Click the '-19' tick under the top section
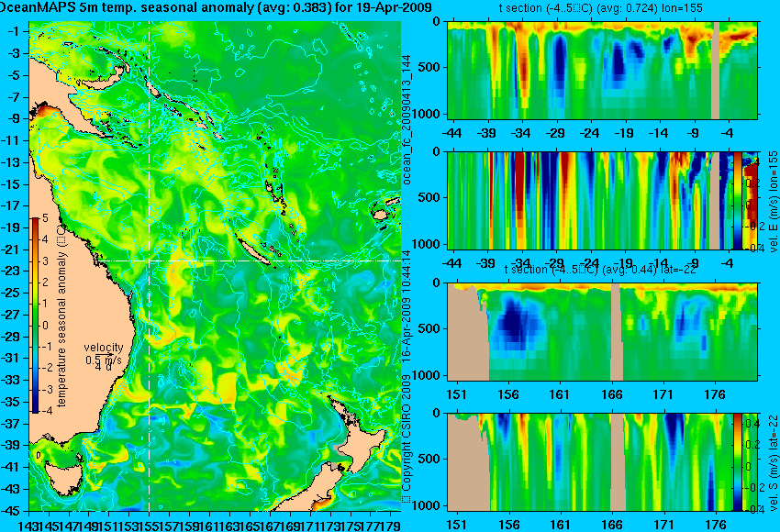 624,133
